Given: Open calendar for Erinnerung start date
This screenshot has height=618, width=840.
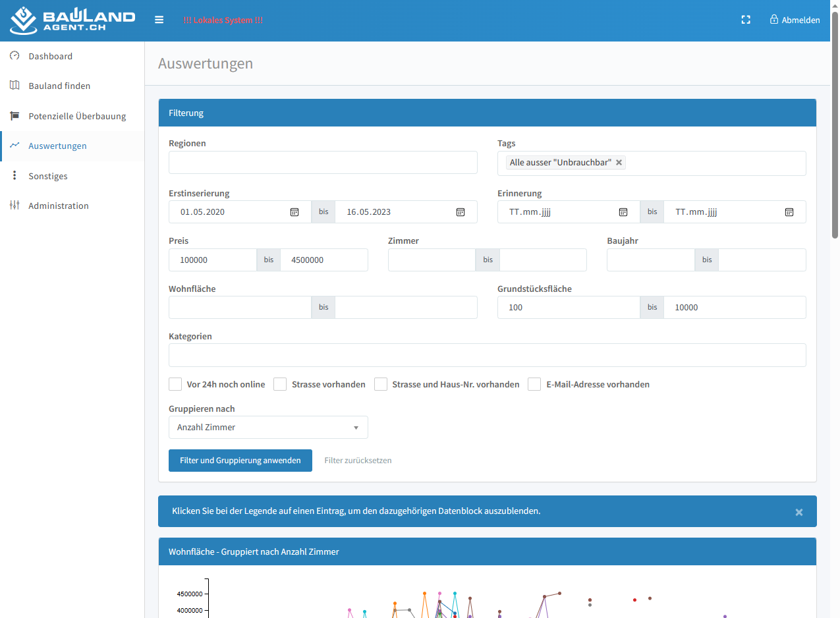Looking at the screenshot, I should click(x=623, y=212).
